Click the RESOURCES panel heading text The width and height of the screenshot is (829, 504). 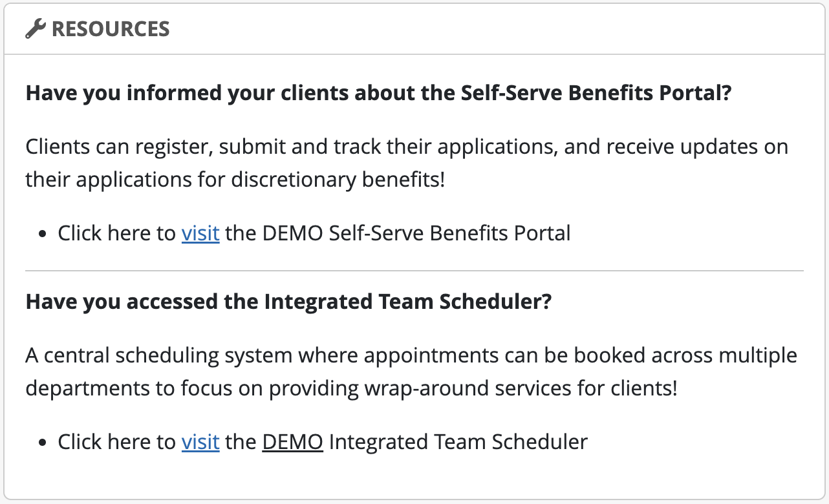click(x=111, y=29)
